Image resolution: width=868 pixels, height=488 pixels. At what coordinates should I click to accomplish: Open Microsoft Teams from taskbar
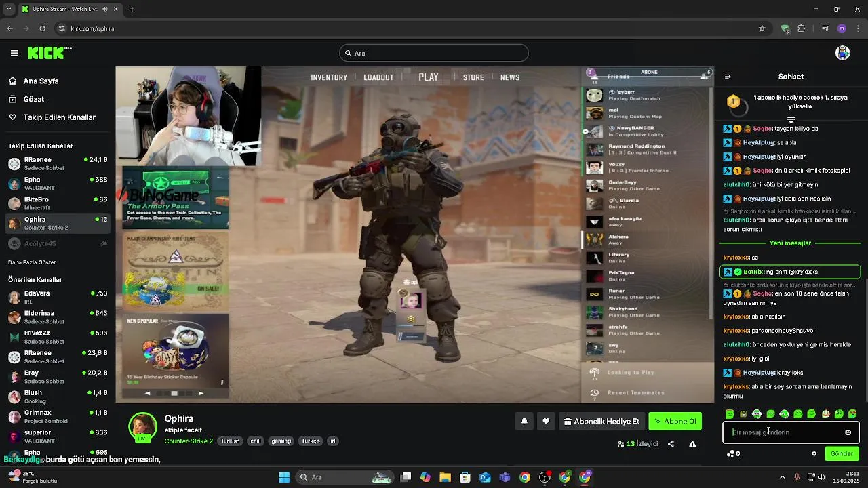coord(505,477)
